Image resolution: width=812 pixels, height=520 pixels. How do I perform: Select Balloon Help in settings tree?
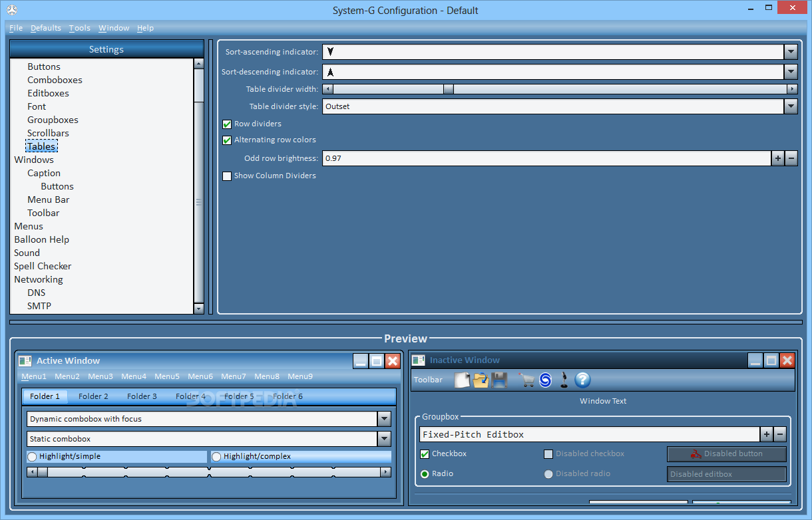point(41,239)
